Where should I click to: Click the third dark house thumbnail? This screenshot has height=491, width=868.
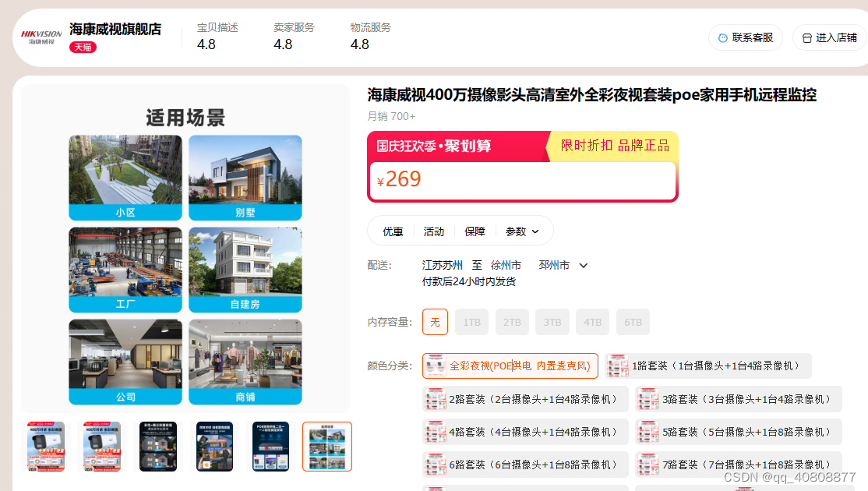[x=158, y=447]
